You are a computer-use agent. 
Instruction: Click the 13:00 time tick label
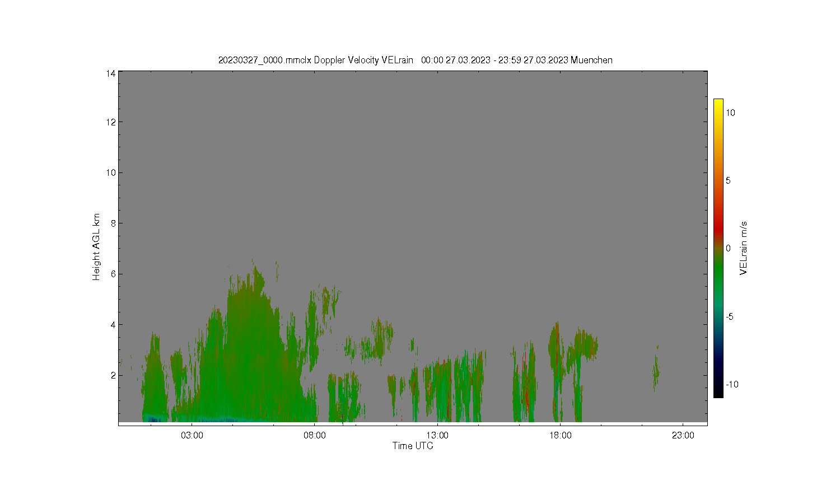coord(437,436)
